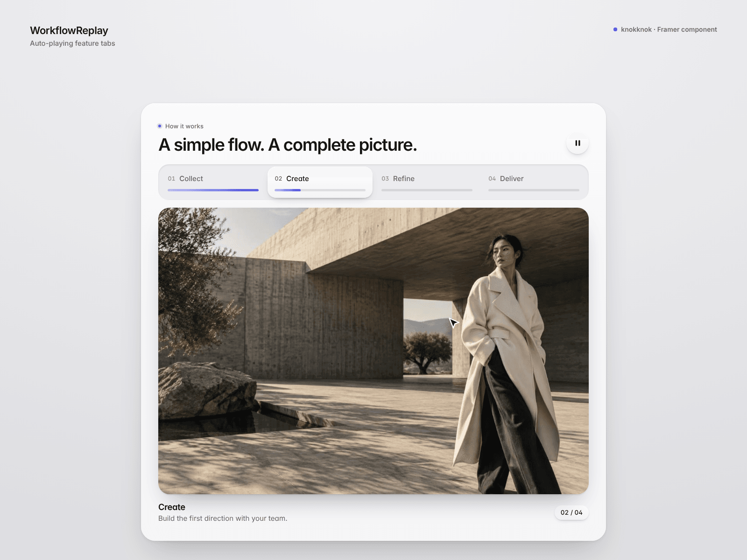Click the WorkflowReplay title
The image size is (747, 560).
(x=69, y=31)
